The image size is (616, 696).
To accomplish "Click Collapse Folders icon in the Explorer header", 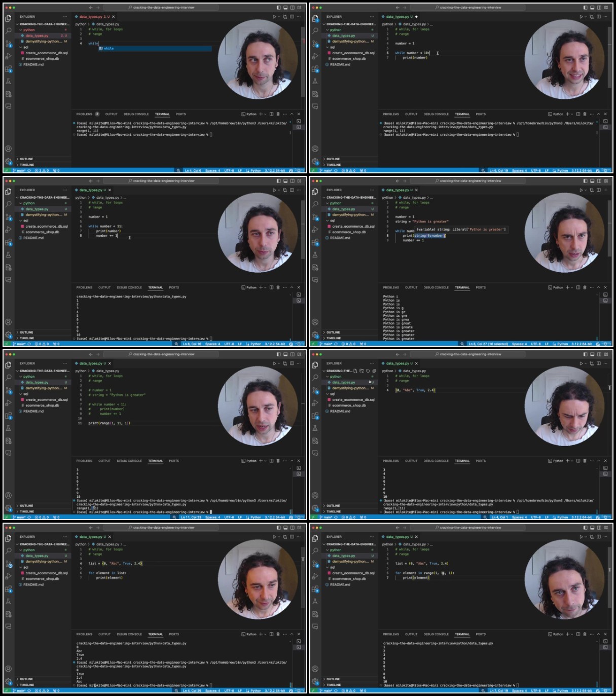I will (x=374, y=371).
